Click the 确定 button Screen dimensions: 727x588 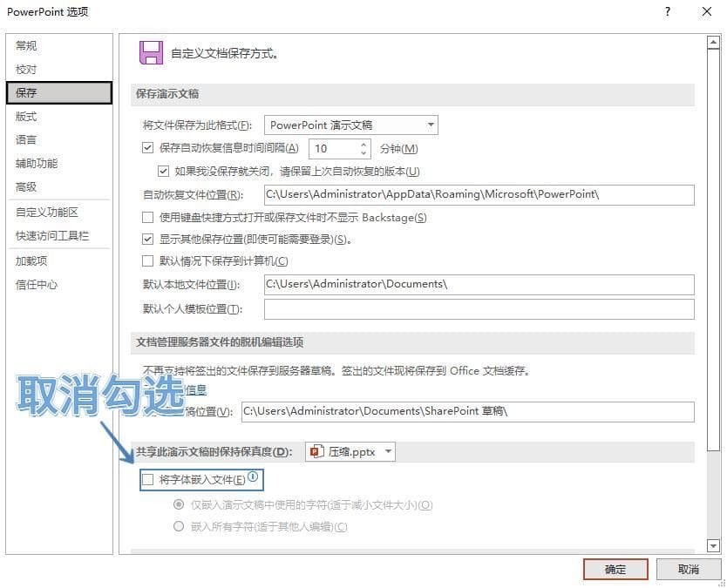tap(615, 569)
